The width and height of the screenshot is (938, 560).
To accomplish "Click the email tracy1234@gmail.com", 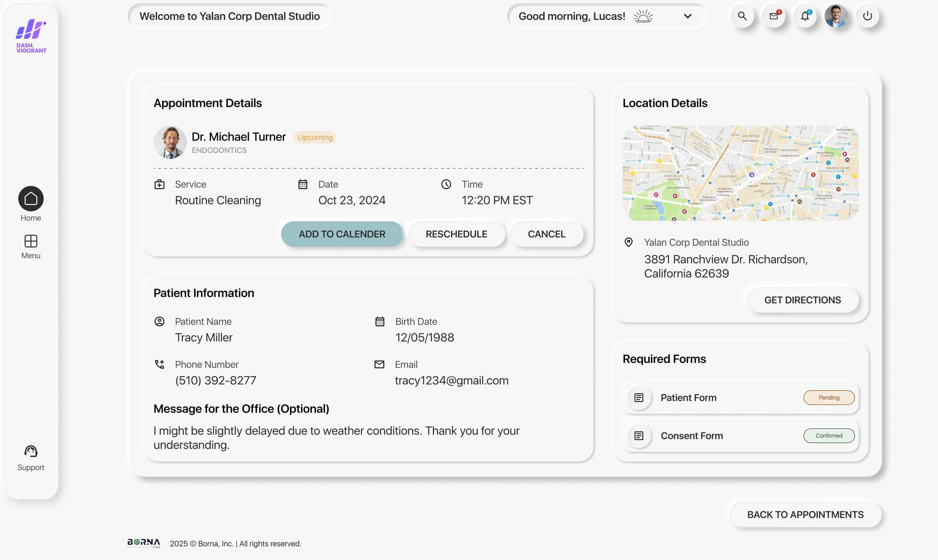I will (x=452, y=380).
